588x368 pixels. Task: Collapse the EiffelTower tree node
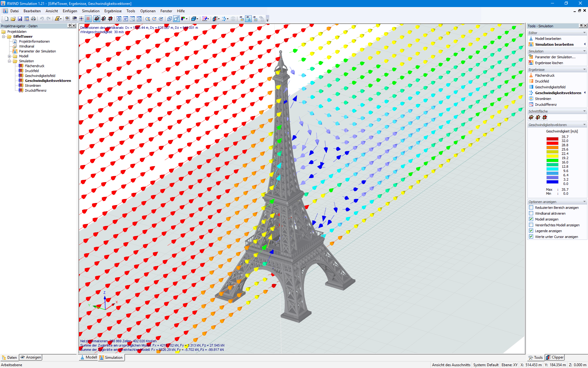coord(4,36)
